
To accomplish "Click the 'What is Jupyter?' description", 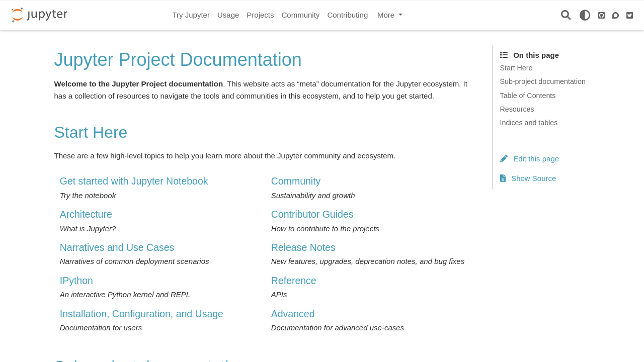I will (88, 229).
